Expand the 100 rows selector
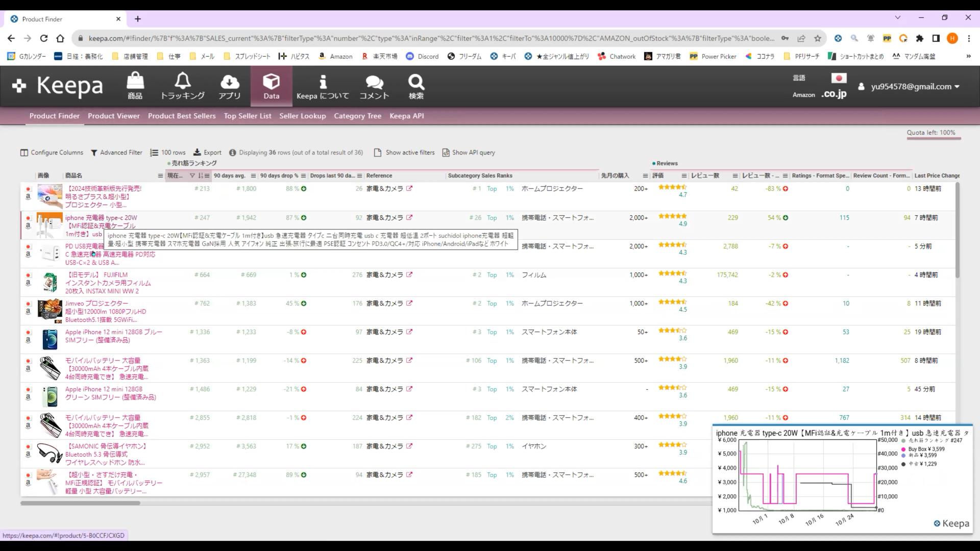Image resolution: width=980 pixels, height=551 pixels. point(168,153)
